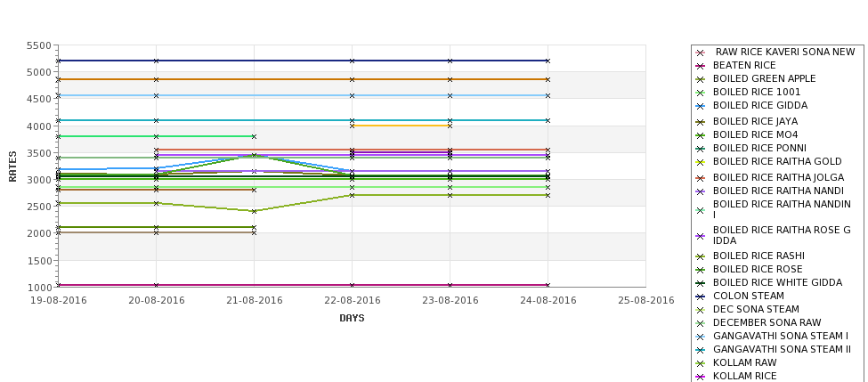Click the 22-08-2016 date axis label
This screenshot has height=382, width=868.
[x=352, y=301]
